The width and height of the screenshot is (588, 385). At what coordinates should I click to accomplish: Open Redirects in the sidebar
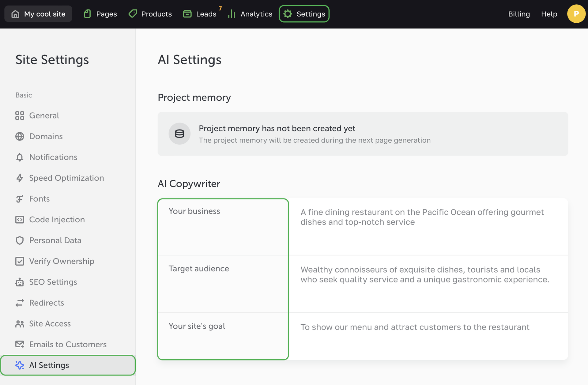(47, 303)
